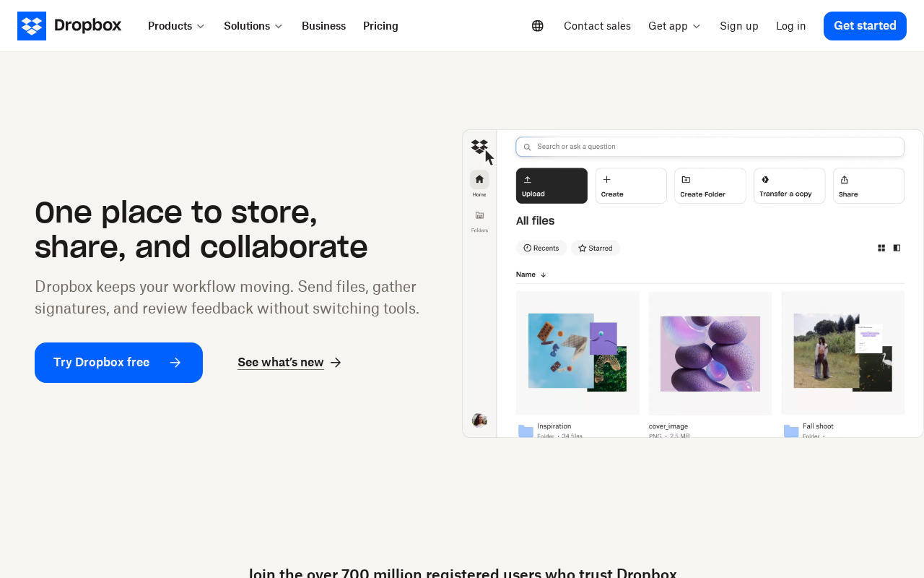Expand the Products dropdown menu
The height and width of the screenshot is (578, 924).
(x=176, y=26)
